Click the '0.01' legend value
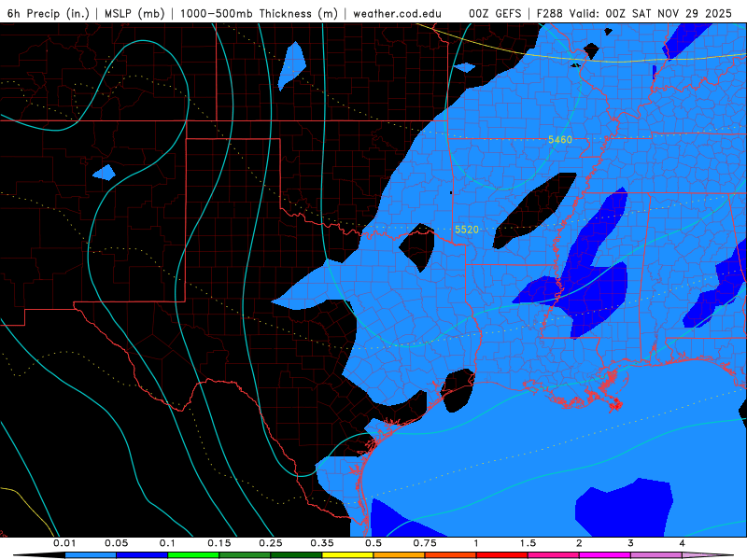 [x=64, y=543]
